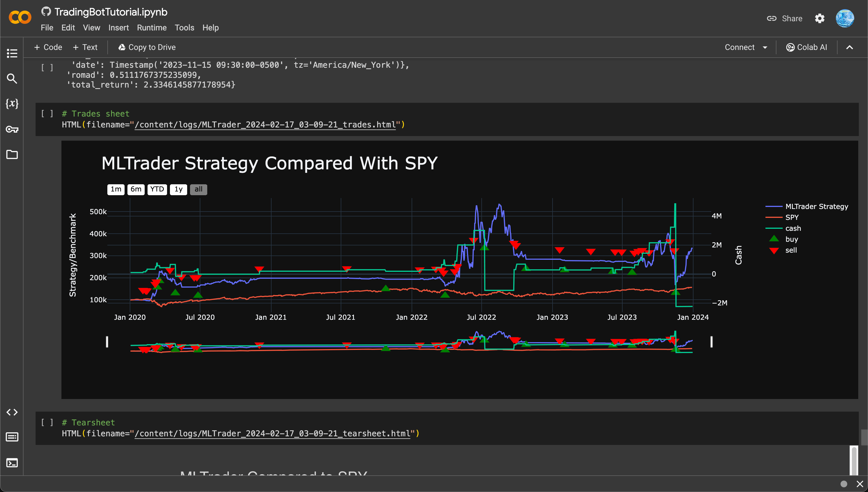Viewport: 868px width, 492px height.
Task: Run the cell showing romad output
Action: coord(47,67)
